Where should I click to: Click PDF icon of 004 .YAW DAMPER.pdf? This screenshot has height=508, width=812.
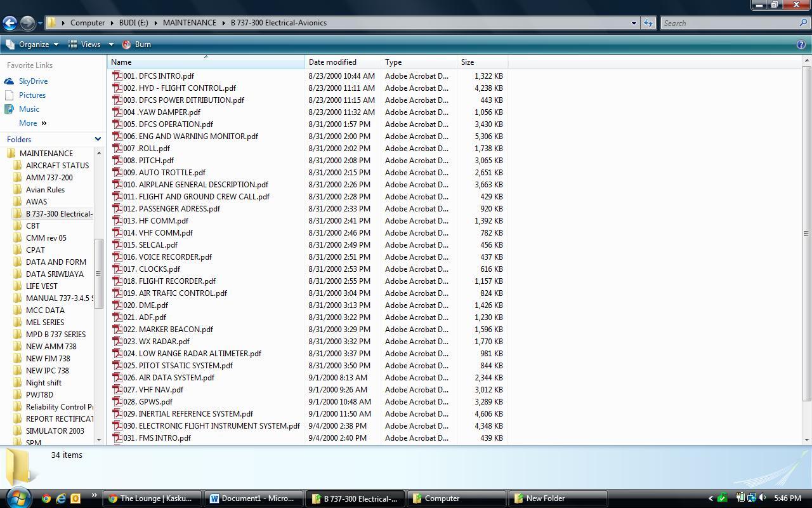117,112
